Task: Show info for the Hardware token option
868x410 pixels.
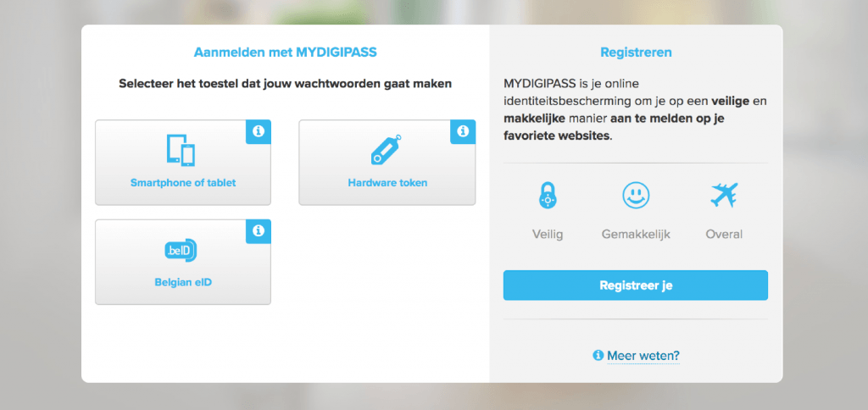Action: (x=463, y=131)
